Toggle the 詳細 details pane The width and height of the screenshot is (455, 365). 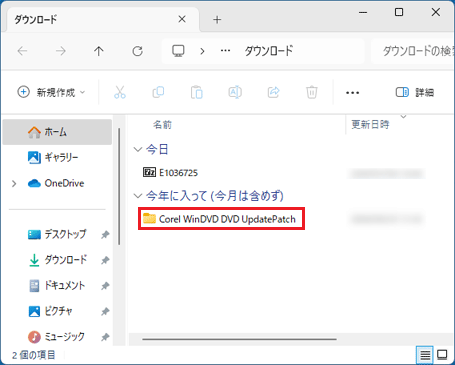415,92
